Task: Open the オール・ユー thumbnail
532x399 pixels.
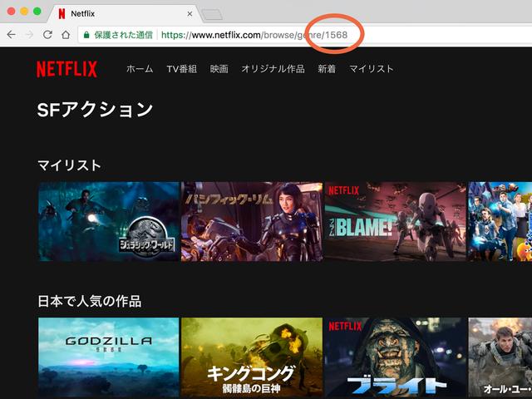Action: (500, 357)
